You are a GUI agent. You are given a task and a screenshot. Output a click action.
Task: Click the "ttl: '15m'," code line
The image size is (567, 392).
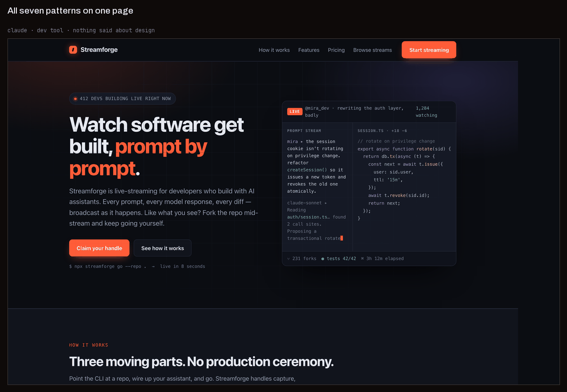tap(388, 180)
